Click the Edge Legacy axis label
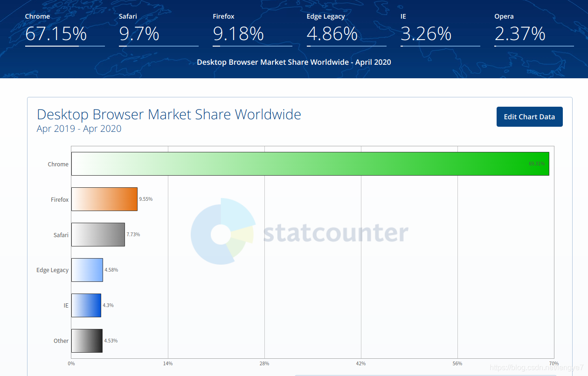This screenshot has height=376, width=588. tap(52, 270)
